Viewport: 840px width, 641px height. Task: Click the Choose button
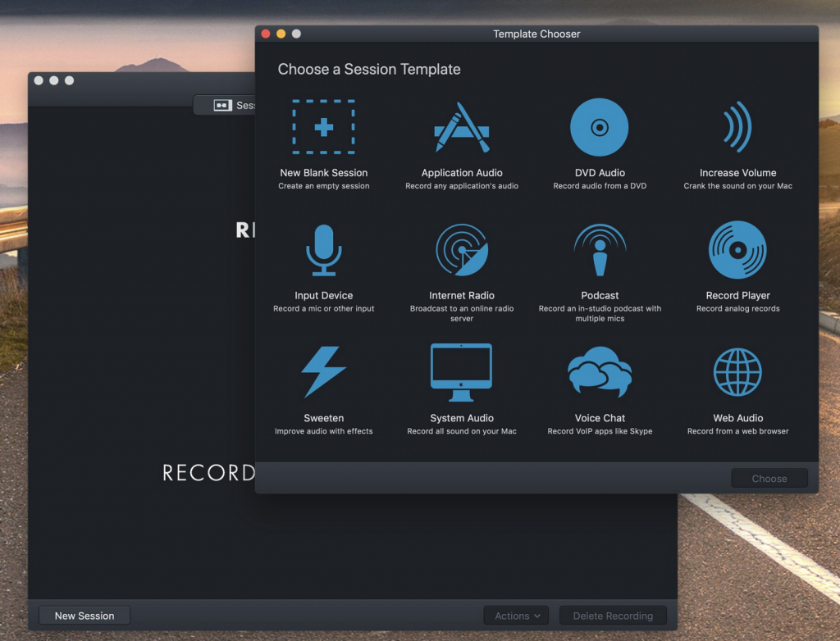pos(769,478)
